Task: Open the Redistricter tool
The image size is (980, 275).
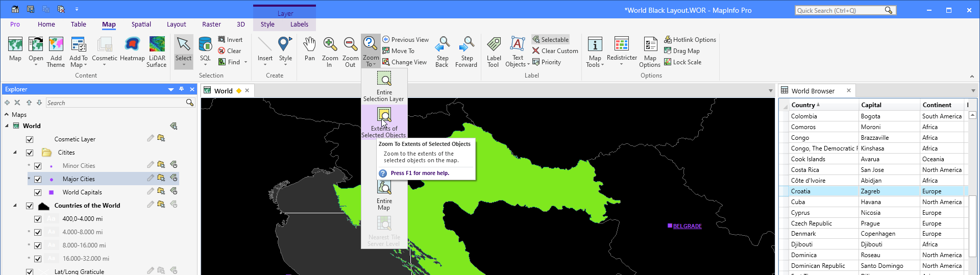Action: (622, 49)
